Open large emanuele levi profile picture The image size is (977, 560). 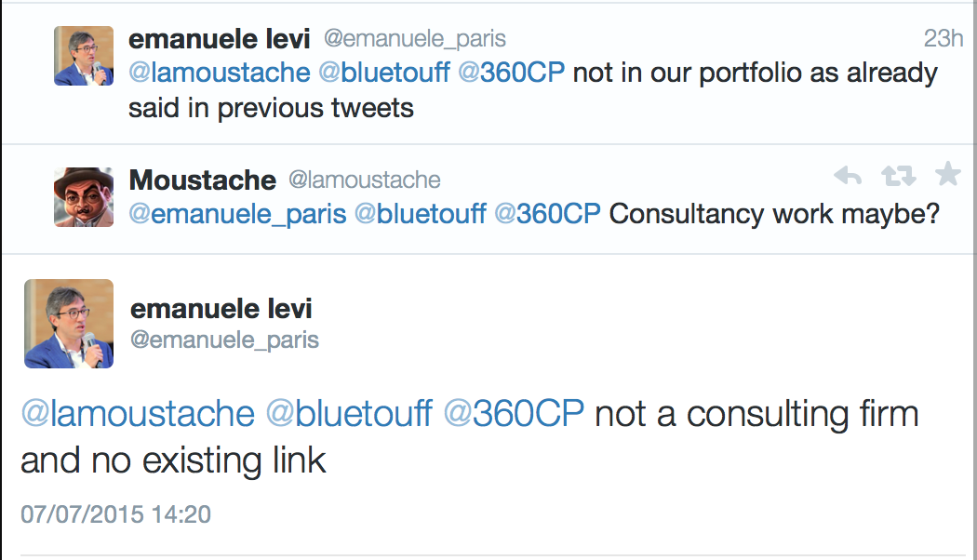point(69,324)
